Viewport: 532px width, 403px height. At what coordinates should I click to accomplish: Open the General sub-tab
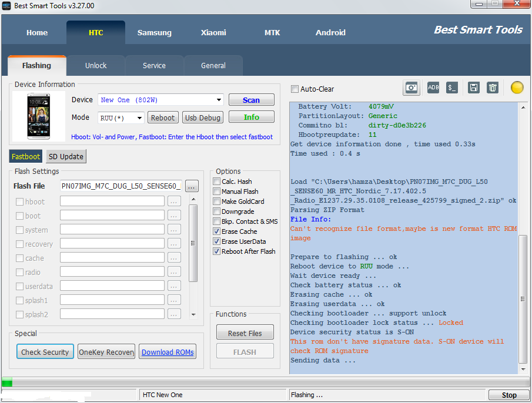click(213, 65)
